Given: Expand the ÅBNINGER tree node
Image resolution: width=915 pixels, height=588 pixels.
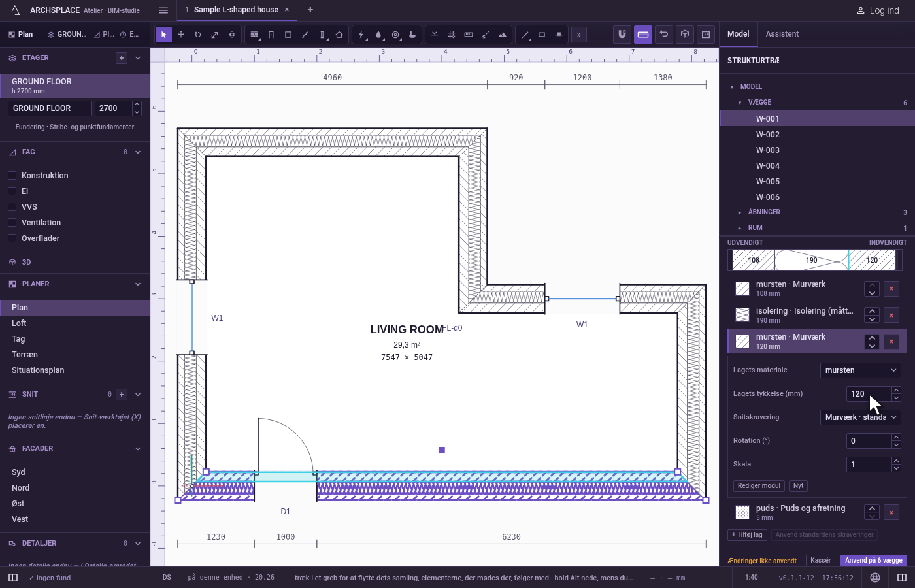Looking at the screenshot, I should (739, 212).
